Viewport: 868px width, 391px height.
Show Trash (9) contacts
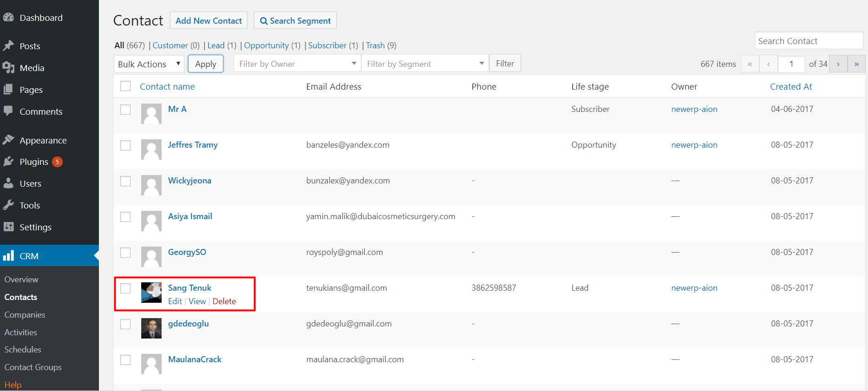(x=381, y=46)
